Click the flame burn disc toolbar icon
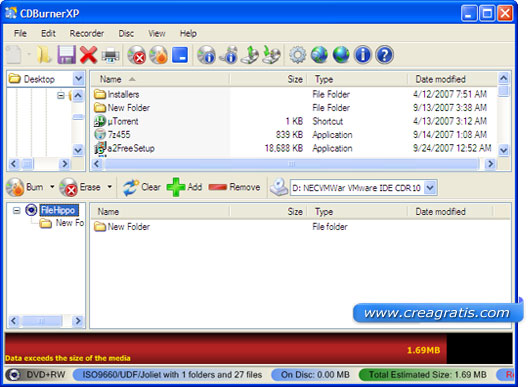This screenshot has width=530, height=387. 159,55
